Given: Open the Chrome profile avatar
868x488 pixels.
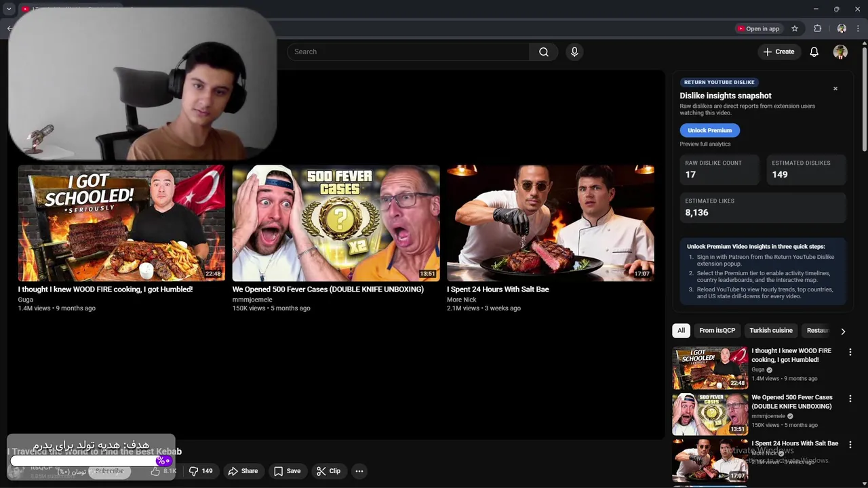Looking at the screenshot, I should [x=842, y=28].
